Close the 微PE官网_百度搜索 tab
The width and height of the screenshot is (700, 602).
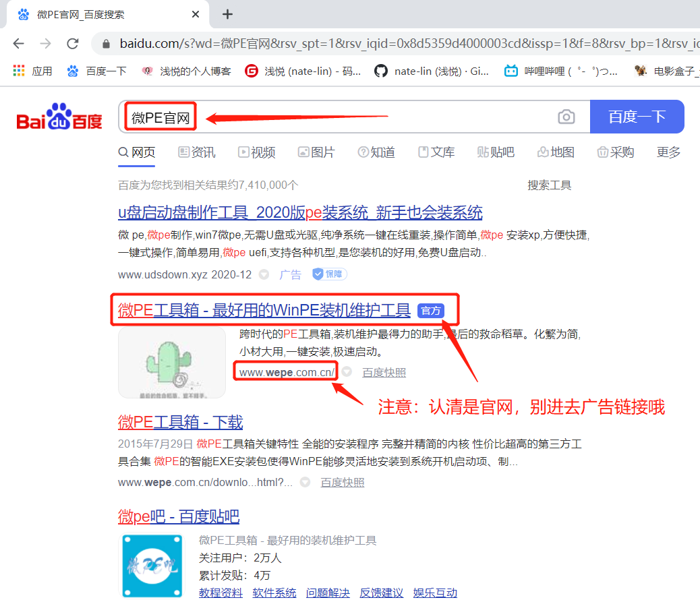click(x=196, y=14)
